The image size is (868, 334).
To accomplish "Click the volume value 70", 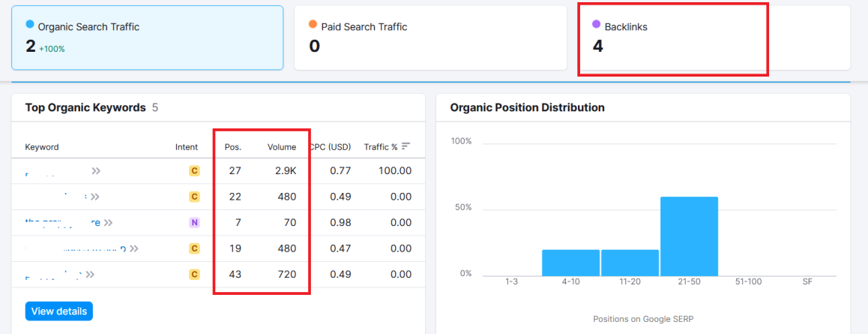I will [x=290, y=223].
